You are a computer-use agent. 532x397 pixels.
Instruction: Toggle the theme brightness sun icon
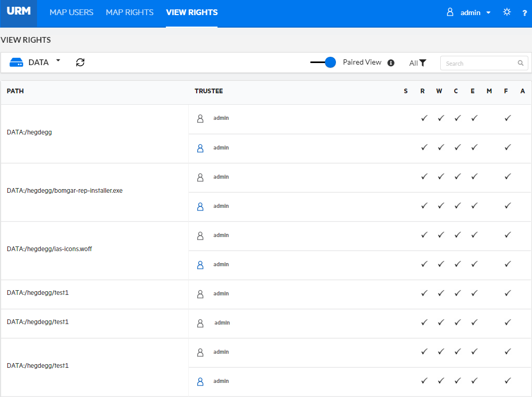point(506,13)
